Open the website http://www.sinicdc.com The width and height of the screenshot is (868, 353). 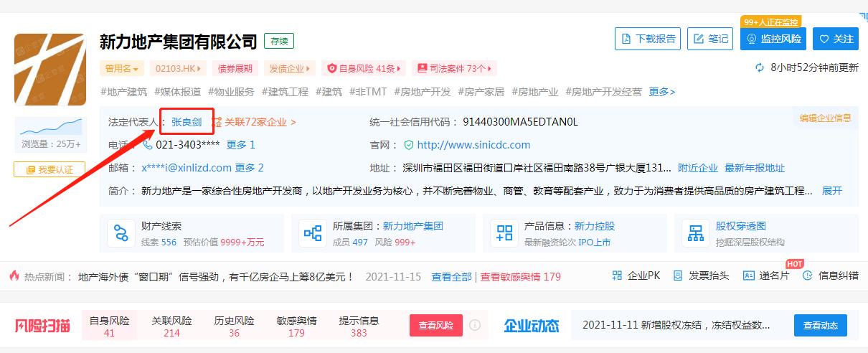473,145
